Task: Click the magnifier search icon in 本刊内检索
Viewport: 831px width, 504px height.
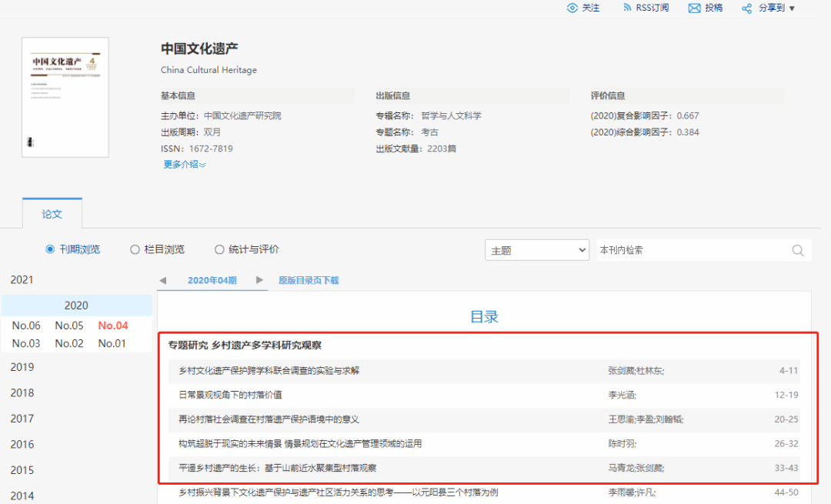Action: (798, 250)
